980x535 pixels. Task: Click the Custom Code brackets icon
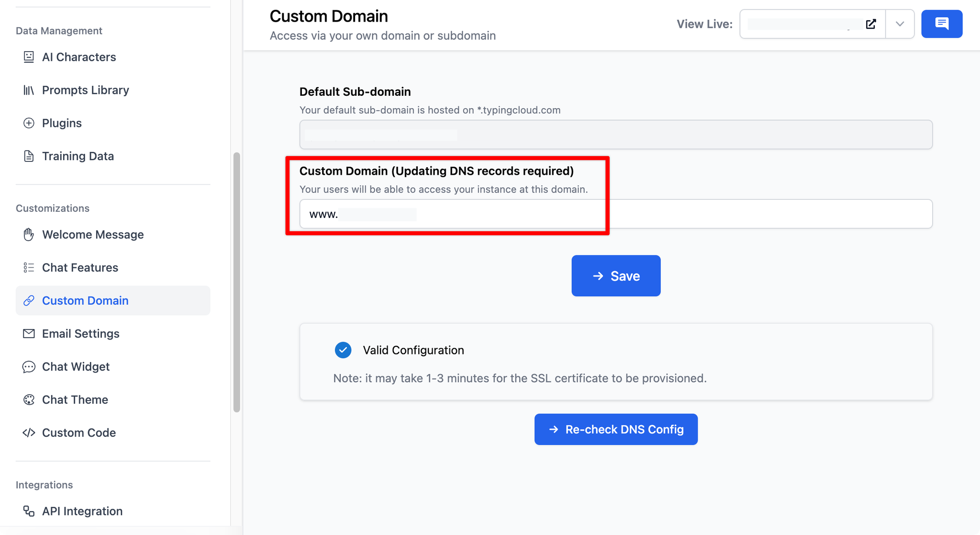pos(29,433)
